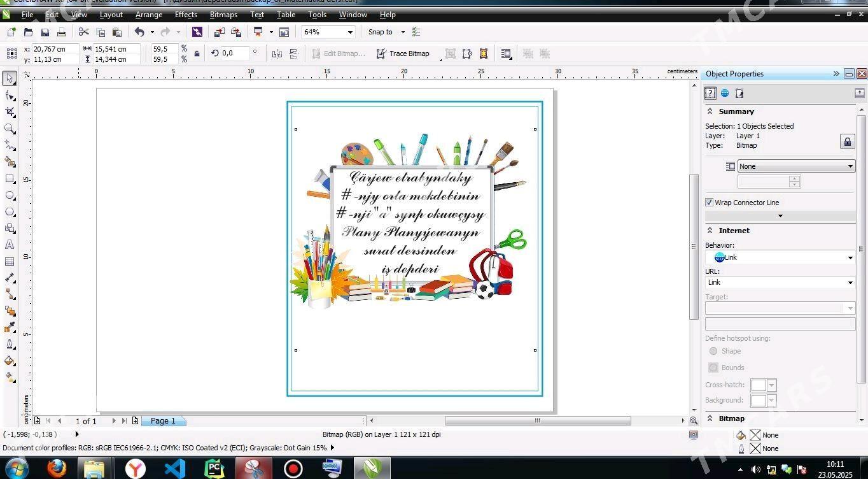Open Visual Studio Code from the taskbar
This screenshot has height=479, width=868.
pos(175,469)
